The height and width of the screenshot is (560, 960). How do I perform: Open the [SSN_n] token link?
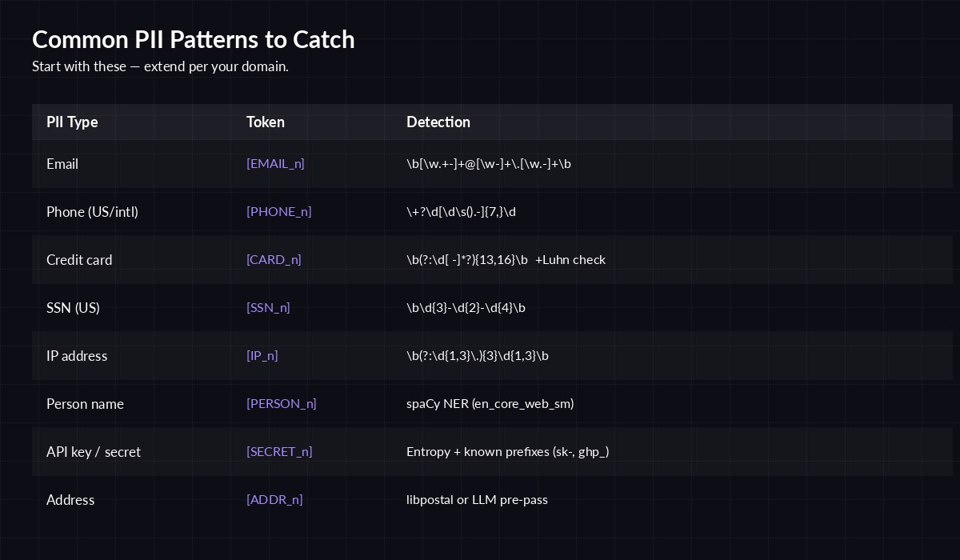point(268,308)
